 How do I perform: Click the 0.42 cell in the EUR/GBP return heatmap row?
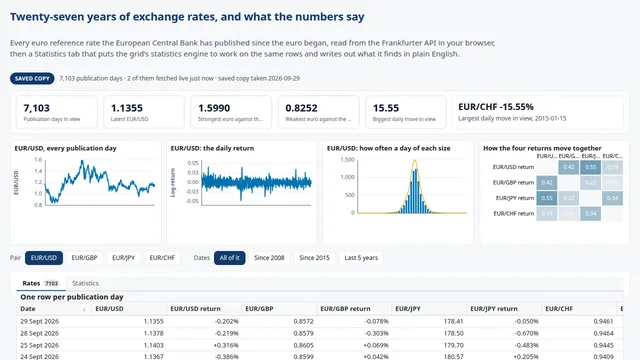(547, 182)
